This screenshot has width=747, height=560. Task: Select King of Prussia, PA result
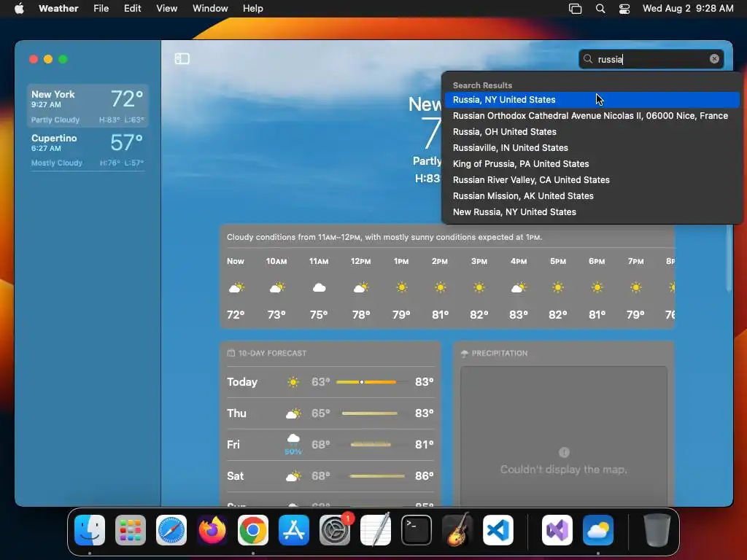point(592,164)
